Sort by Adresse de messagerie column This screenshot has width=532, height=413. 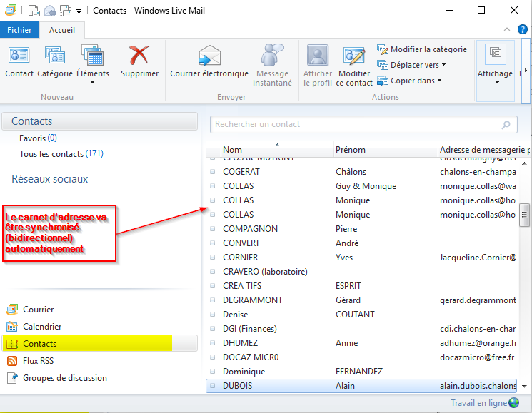point(483,149)
